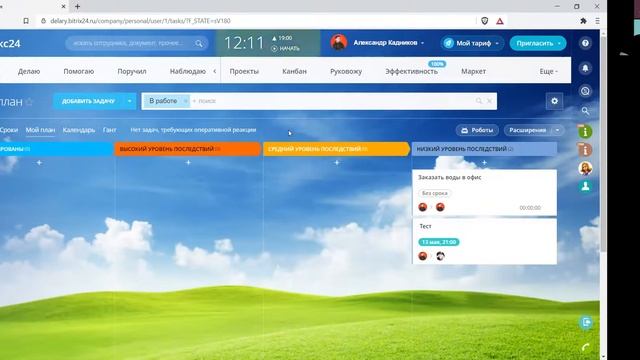Open the Заказать воды в офис task card
640x360 pixels.
pyautogui.click(x=484, y=193)
